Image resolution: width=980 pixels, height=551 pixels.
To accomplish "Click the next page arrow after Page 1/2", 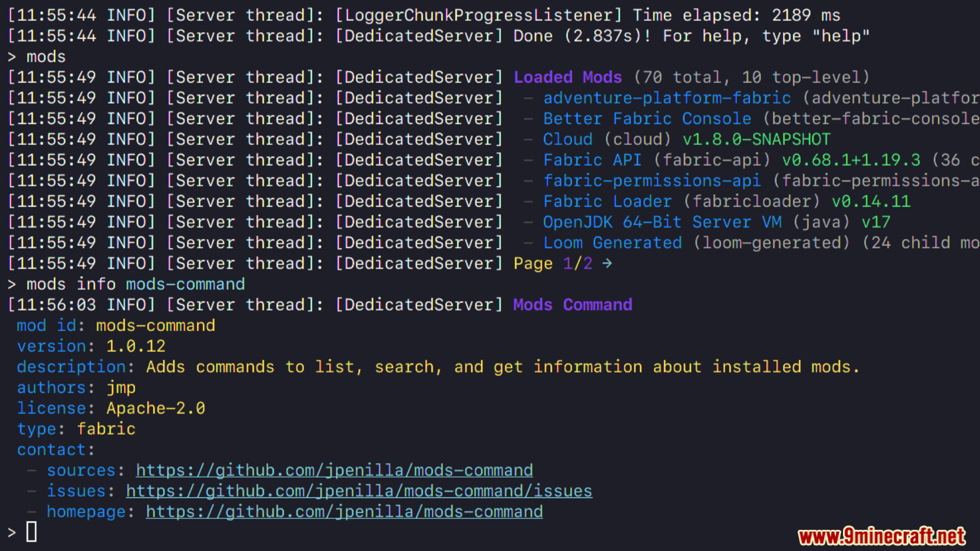I will (x=607, y=263).
